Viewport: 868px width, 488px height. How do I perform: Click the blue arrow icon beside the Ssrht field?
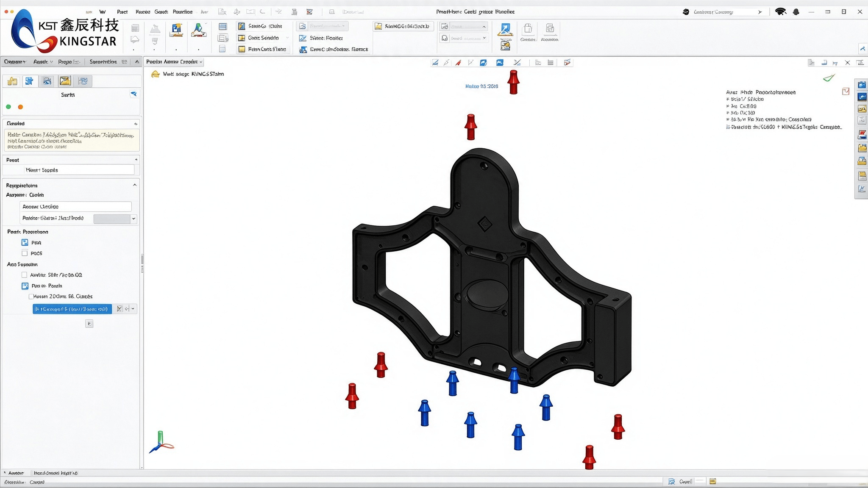point(134,94)
